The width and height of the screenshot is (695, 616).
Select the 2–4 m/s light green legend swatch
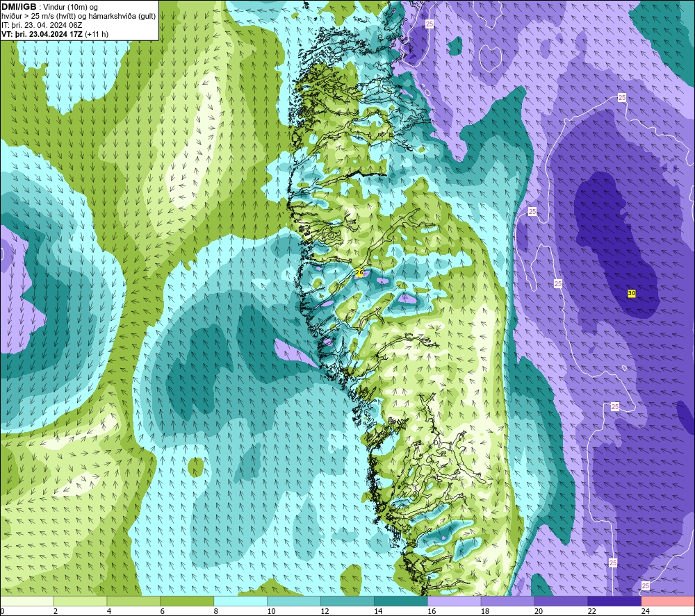click(80, 601)
